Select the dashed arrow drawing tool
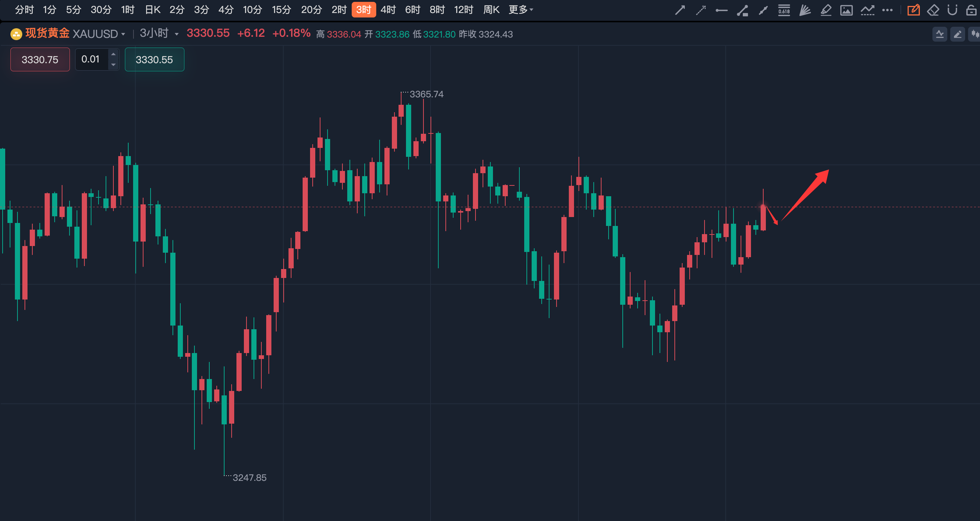Screen dimensions: 980x521 [x=700, y=10]
